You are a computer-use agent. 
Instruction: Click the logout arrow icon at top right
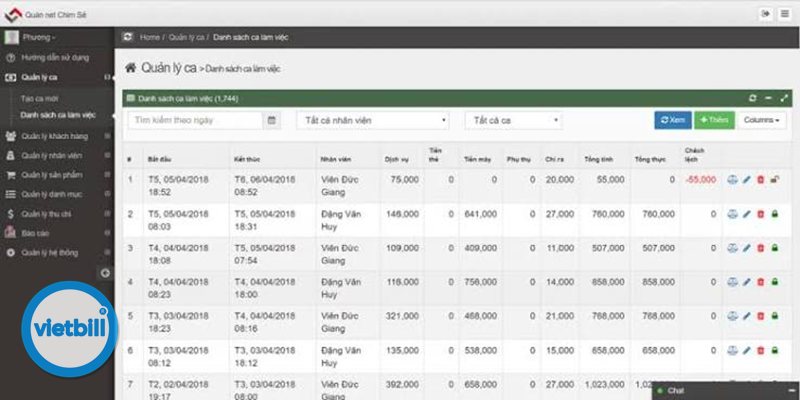click(765, 14)
